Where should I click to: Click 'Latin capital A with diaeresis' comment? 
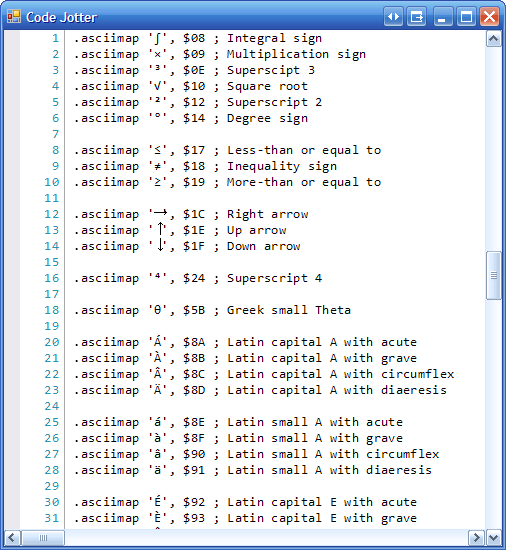[337, 390]
